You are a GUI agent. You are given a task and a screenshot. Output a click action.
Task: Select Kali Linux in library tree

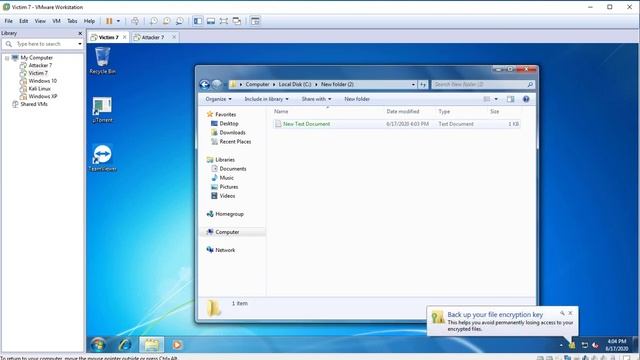pyautogui.click(x=40, y=89)
